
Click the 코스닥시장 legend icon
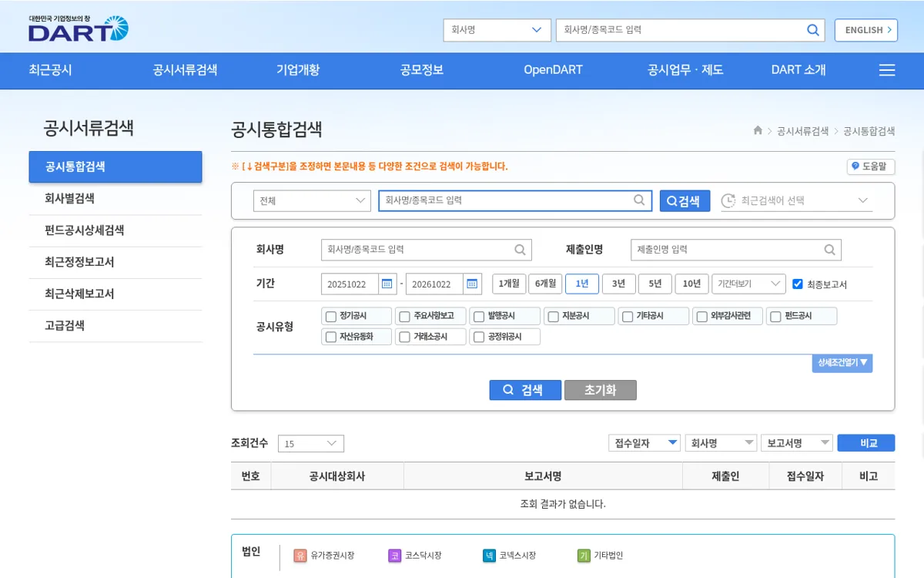pos(394,556)
